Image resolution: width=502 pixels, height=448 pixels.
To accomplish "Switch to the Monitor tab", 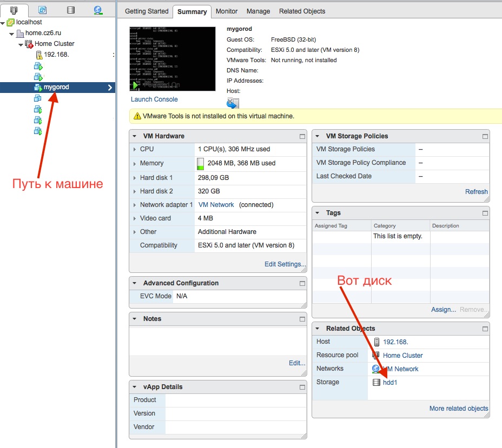I will [226, 11].
